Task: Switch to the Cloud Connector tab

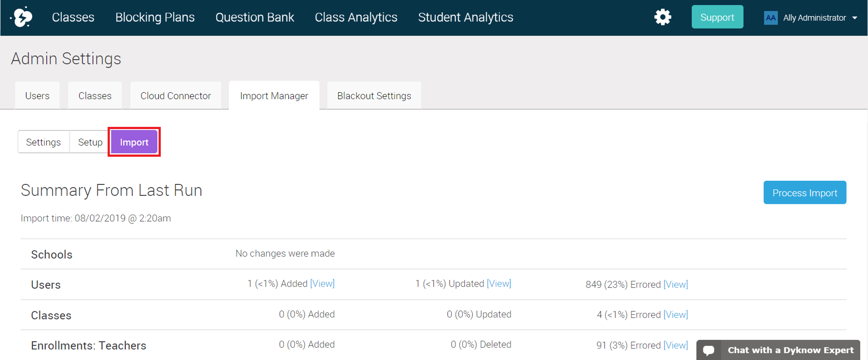Action: click(x=176, y=96)
